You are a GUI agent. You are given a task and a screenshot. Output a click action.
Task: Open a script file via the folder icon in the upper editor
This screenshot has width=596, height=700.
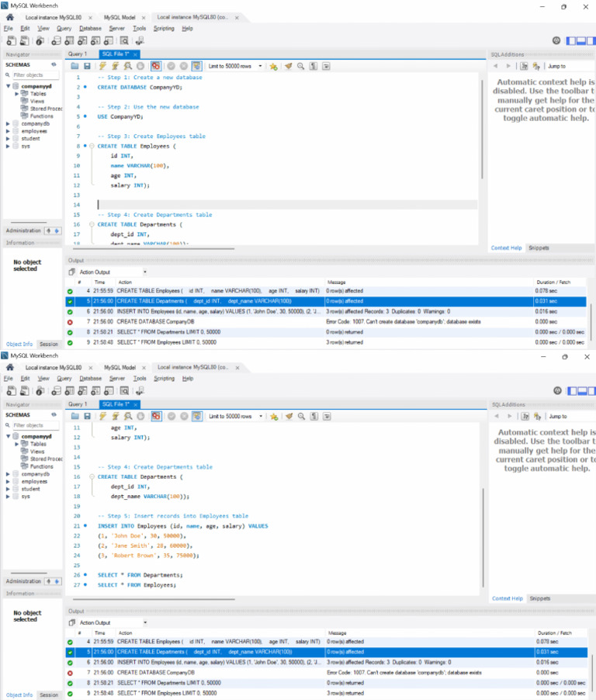74,66
